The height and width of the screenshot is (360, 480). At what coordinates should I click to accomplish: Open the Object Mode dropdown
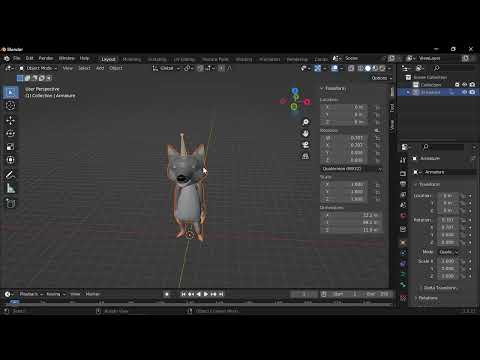point(38,68)
